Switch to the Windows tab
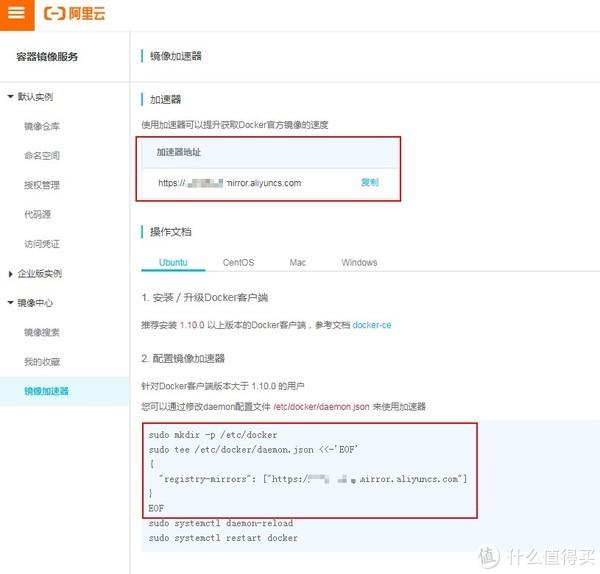The width and height of the screenshot is (600, 574). pyautogui.click(x=359, y=263)
